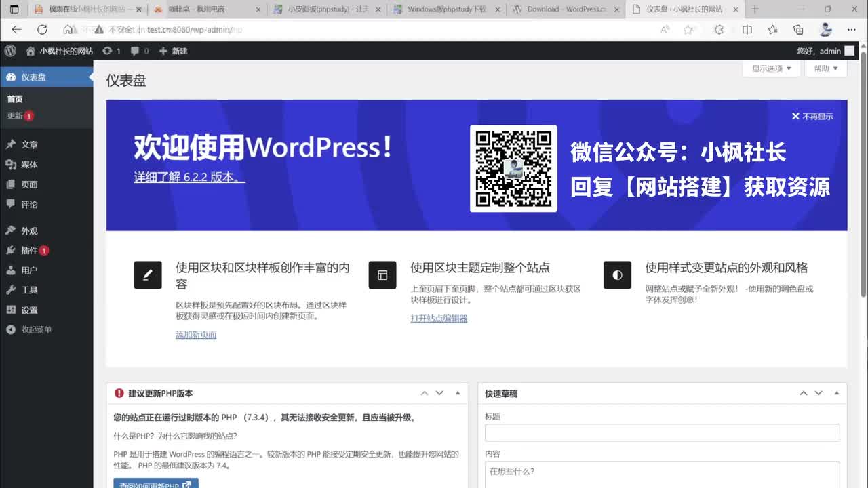Click the home icon for 小枫社长的网站
868x488 pixels.
(31, 51)
